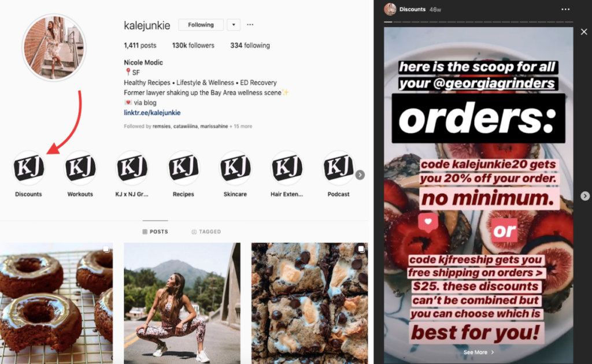Open the Podcast story highlight

[x=338, y=168]
